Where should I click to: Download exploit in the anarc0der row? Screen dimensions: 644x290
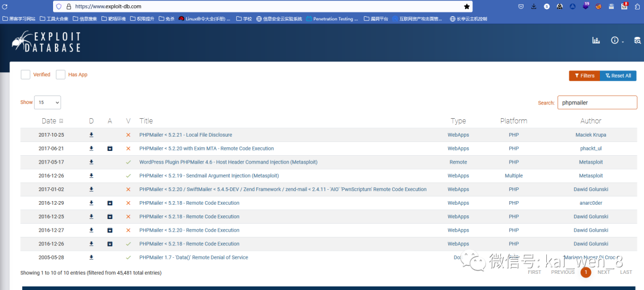coord(91,203)
